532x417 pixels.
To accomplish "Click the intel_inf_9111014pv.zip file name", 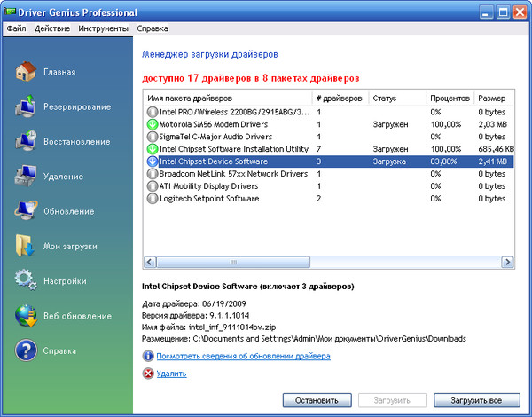I will pos(232,327).
